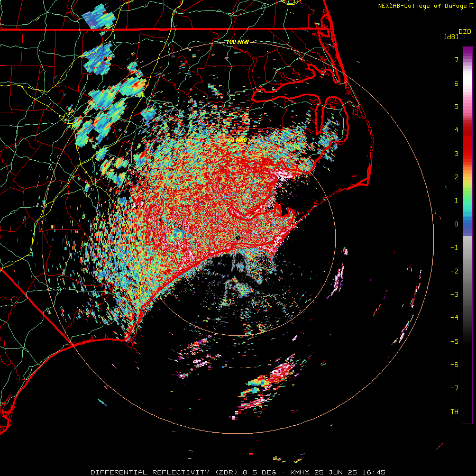This screenshot has width=476, height=476.
Task: Click the DZD label above the color scale
Action: coord(465,32)
